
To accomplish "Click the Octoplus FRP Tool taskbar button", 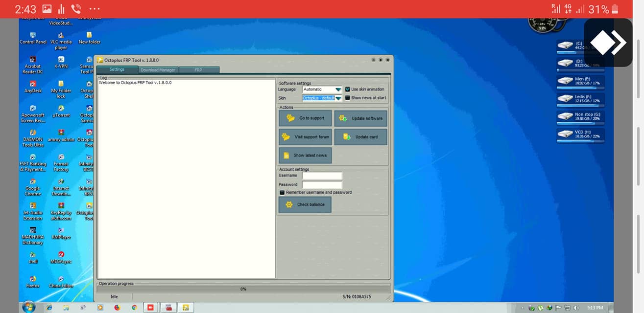I will [x=186, y=308].
